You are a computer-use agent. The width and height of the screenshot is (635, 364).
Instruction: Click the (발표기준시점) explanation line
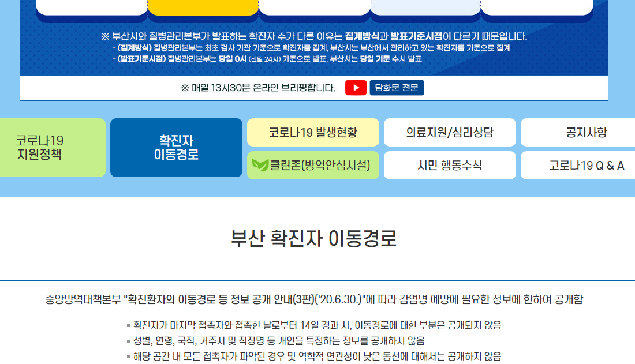(x=267, y=59)
